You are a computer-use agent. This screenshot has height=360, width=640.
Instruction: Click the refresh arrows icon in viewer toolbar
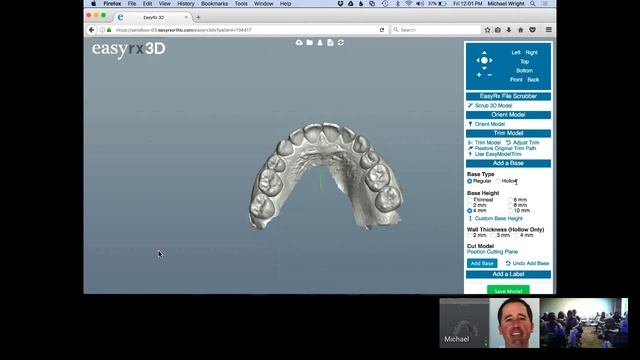[x=341, y=42]
